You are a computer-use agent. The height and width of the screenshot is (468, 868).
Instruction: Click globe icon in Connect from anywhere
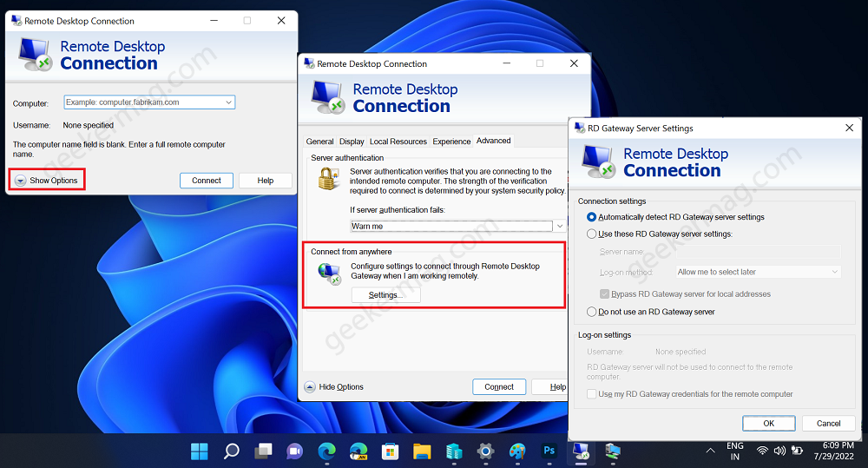(x=329, y=274)
